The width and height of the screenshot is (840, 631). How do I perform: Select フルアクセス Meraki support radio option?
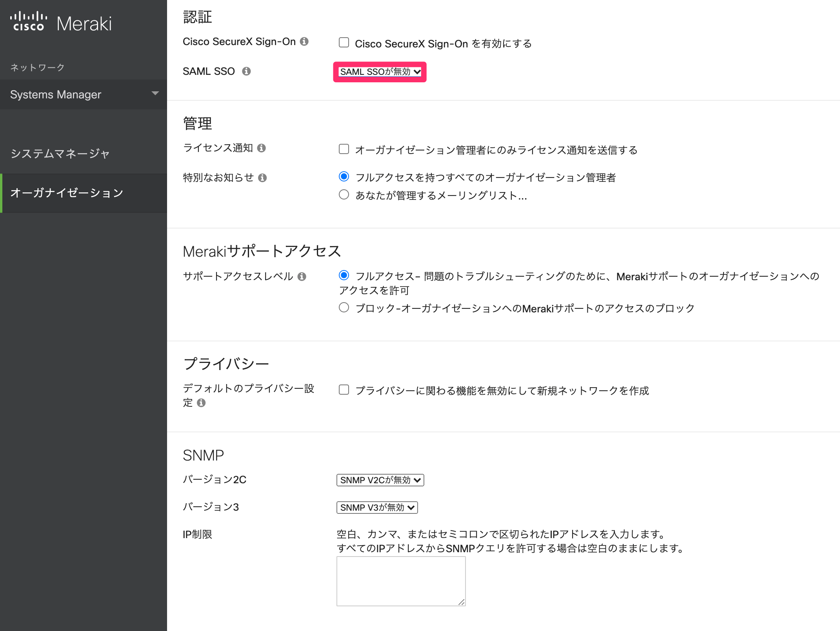tap(344, 275)
